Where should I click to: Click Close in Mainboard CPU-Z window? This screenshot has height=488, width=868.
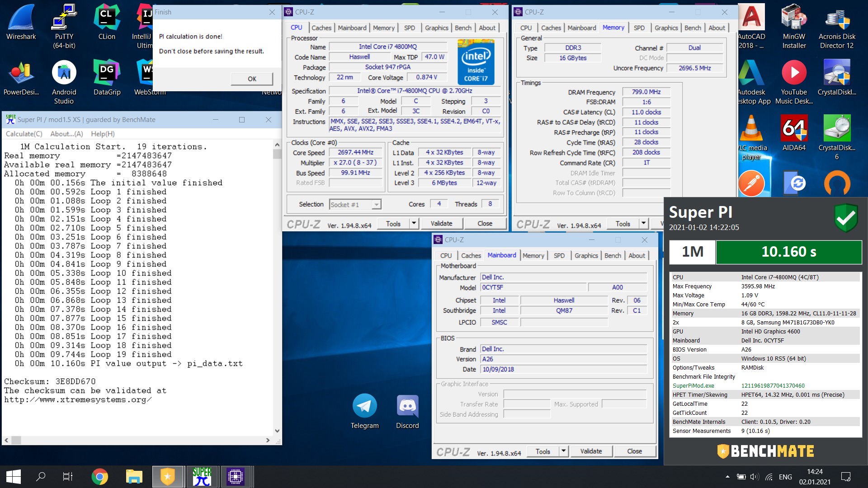(634, 451)
